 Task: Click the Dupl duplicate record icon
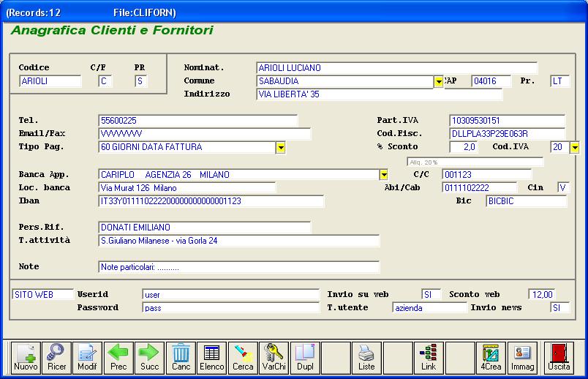(305, 358)
